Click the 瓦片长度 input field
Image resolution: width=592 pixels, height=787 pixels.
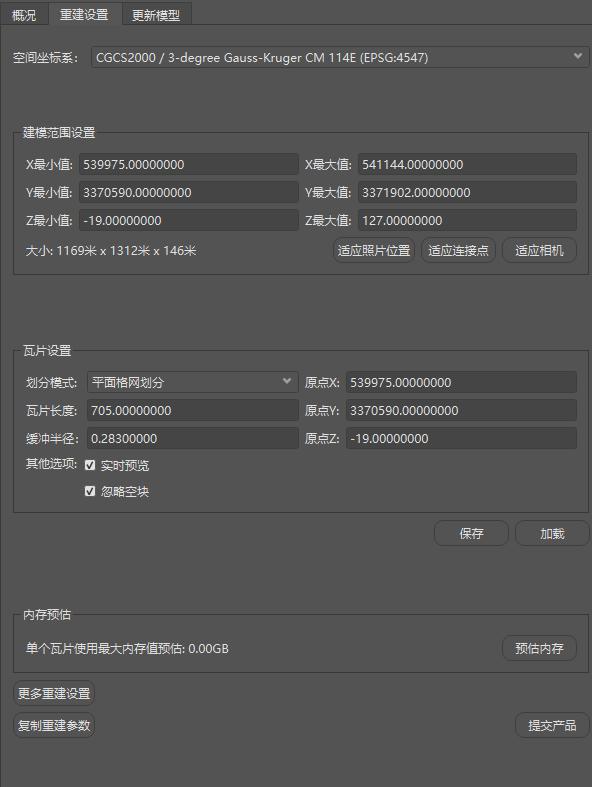coord(192,411)
